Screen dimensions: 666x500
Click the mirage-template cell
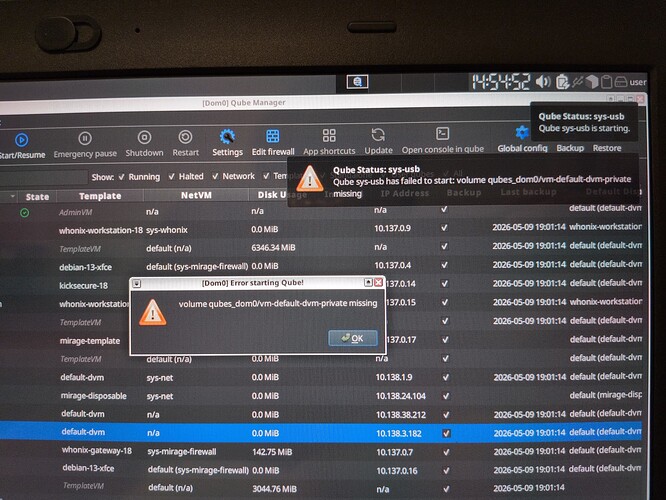[90, 341]
